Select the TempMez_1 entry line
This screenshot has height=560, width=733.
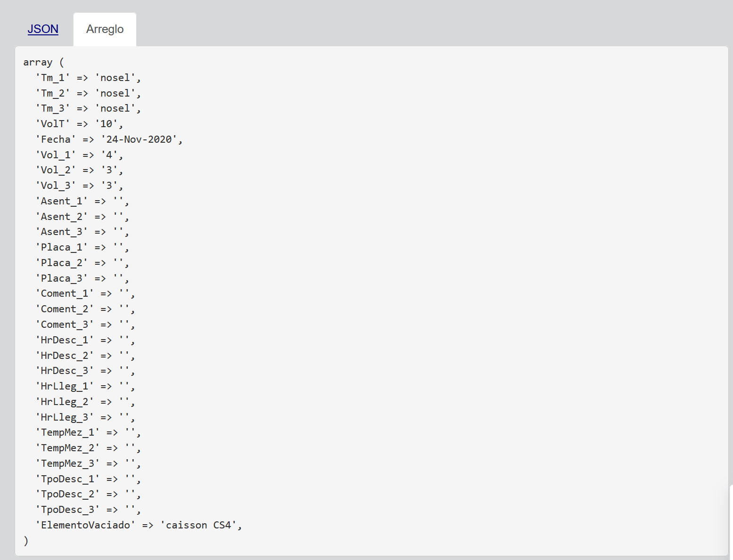tap(88, 432)
